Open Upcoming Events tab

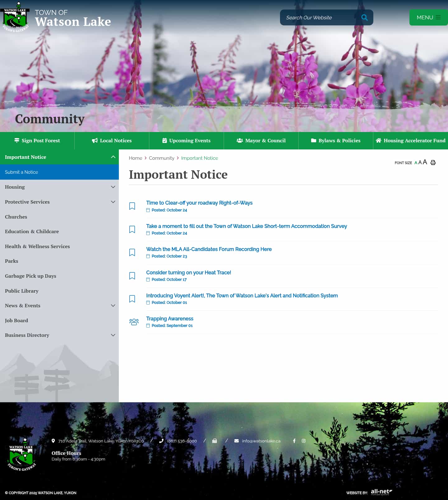pyautogui.click(x=187, y=141)
